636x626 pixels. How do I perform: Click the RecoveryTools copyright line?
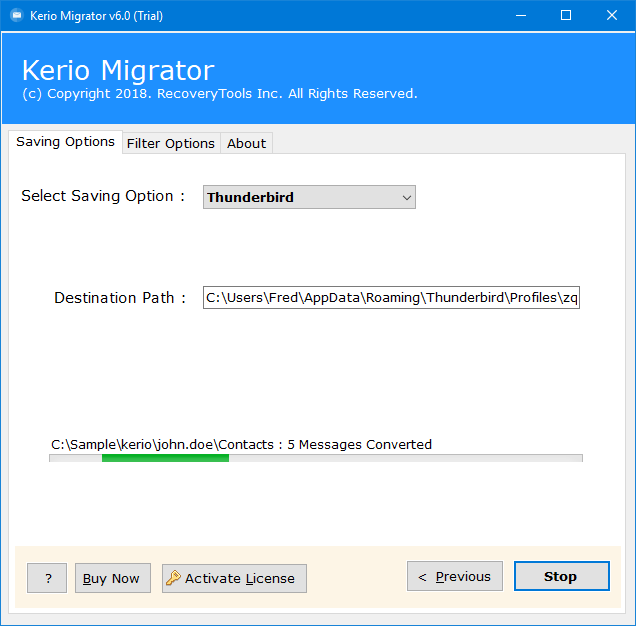[220, 94]
